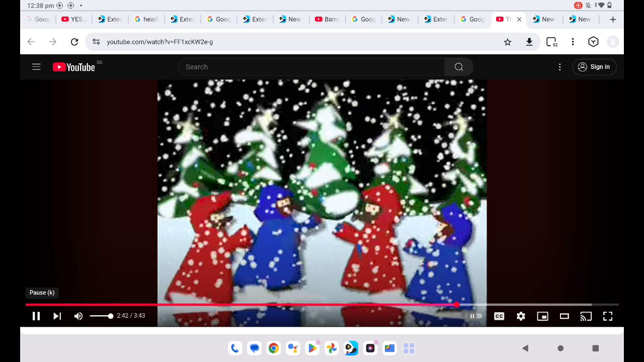644x362 pixels.
Task: Open the YouTube hamburger guide menu
Action: pos(36,67)
